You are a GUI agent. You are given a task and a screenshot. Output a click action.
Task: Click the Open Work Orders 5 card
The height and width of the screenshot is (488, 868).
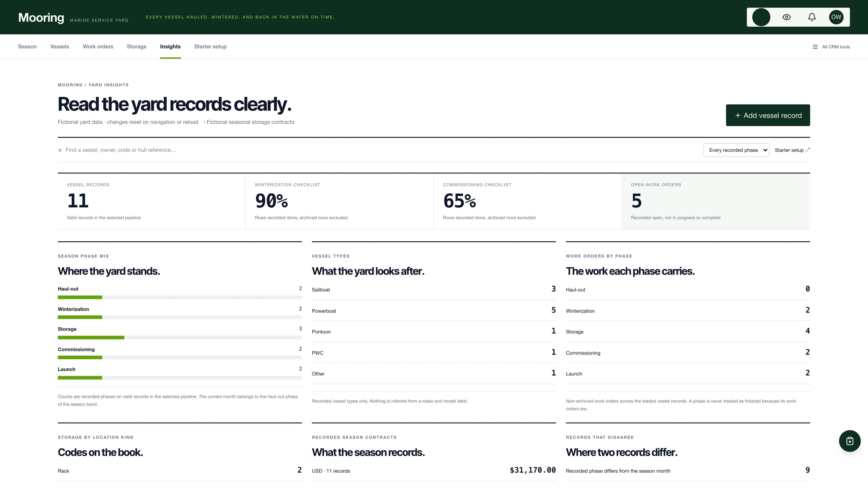(716, 201)
